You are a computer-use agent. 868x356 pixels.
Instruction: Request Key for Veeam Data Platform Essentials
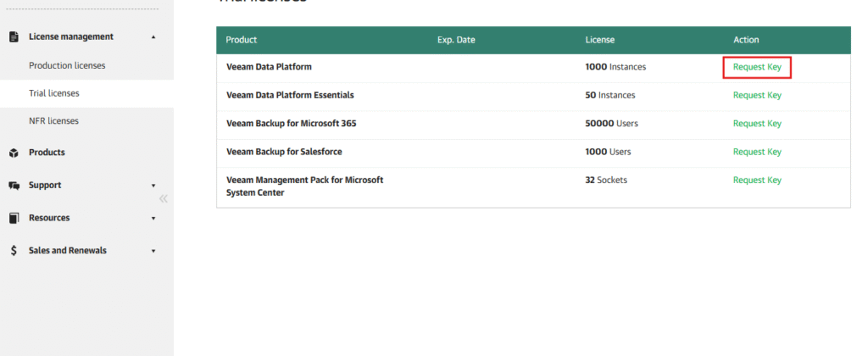757,95
